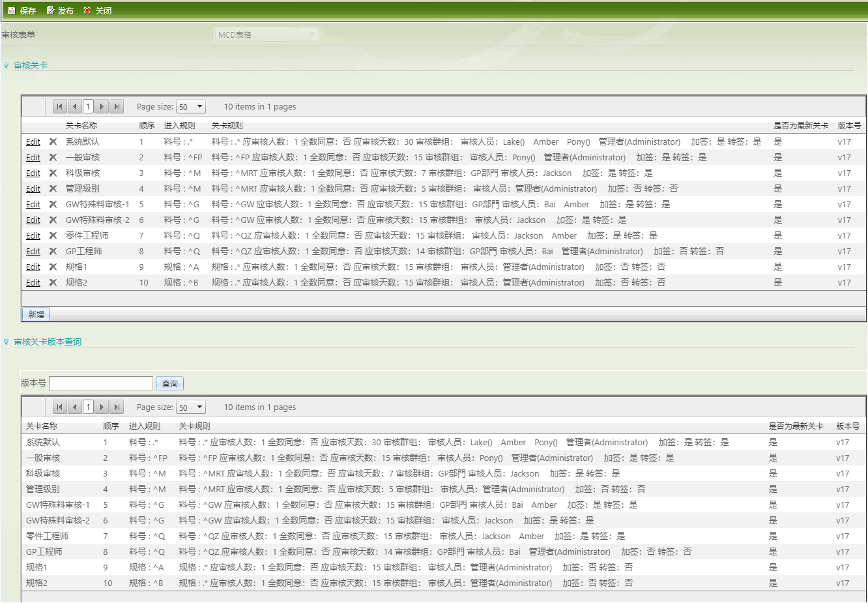This screenshot has height=603, width=868.
Task: Go to last page in lower grid
Action: (x=117, y=407)
